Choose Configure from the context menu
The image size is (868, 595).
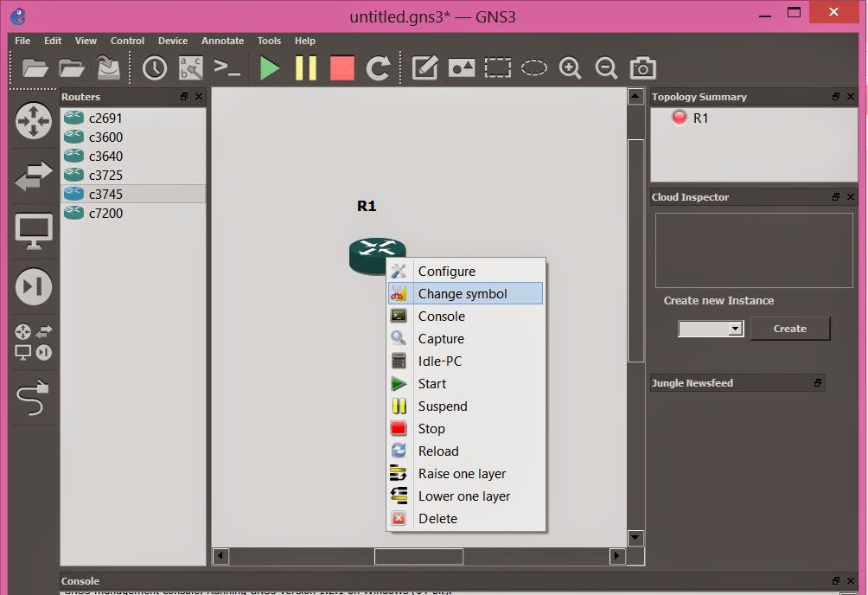pos(465,271)
